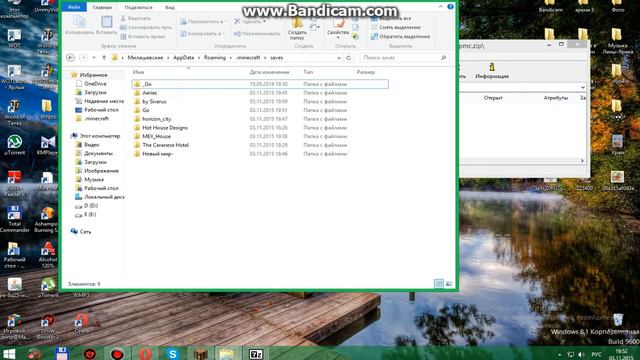Screen dimensions: 640x360
Task: Expand address bar history dropdown
Action: pyautogui.click(x=339, y=58)
